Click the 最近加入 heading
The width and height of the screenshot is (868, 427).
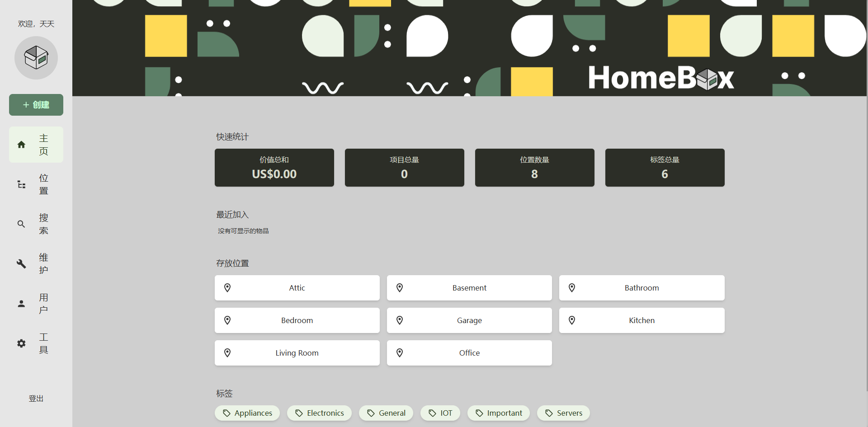232,215
